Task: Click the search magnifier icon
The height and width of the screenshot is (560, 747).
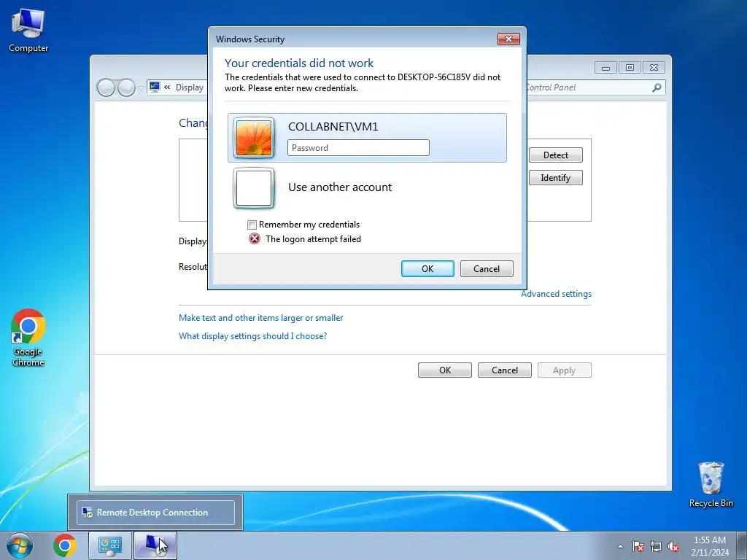Action: click(x=657, y=87)
